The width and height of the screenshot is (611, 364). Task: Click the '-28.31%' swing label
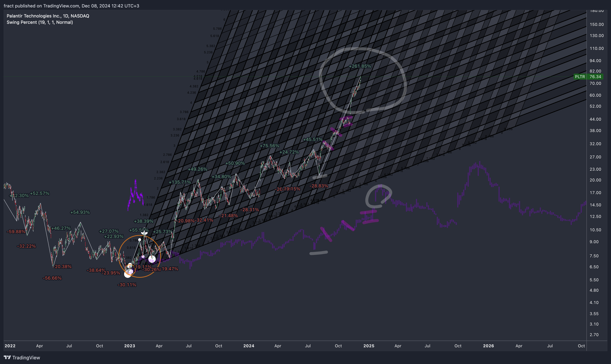[x=250, y=210]
